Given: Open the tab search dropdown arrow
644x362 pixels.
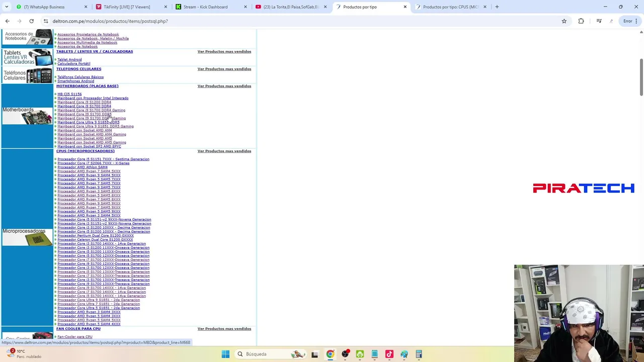Looking at the screenshot, I should click(7, 7).
